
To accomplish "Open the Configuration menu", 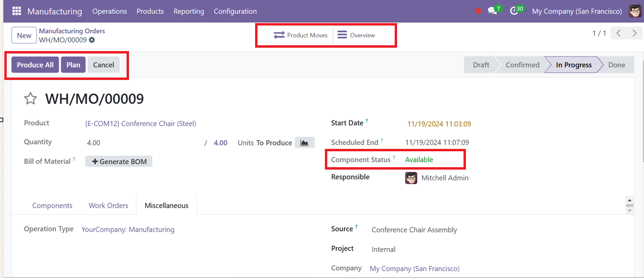I will (x=235, y=11).
